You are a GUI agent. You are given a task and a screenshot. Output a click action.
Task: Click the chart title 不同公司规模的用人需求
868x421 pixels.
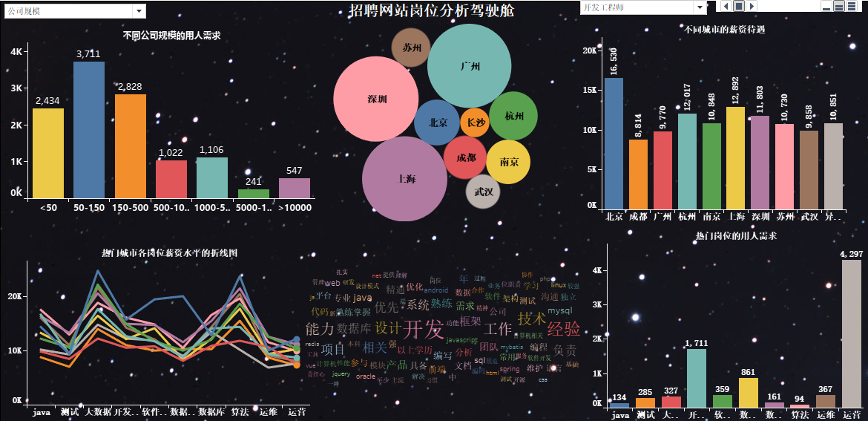pos(171,36)
